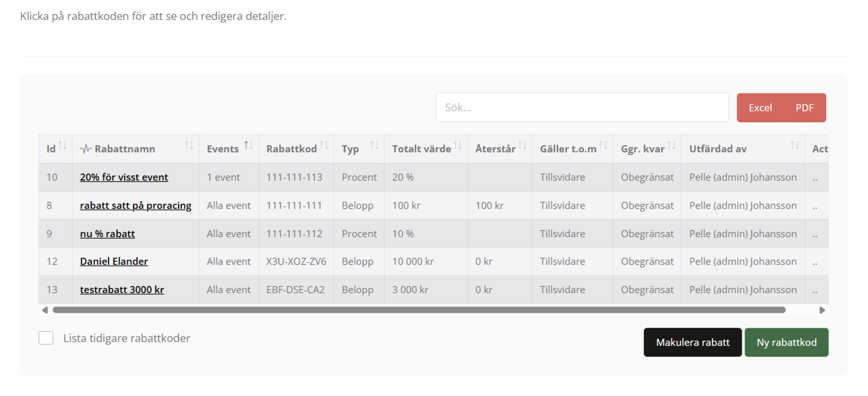Export table as PDF
This screenshot has width=868, height=396.
[805, 108]
